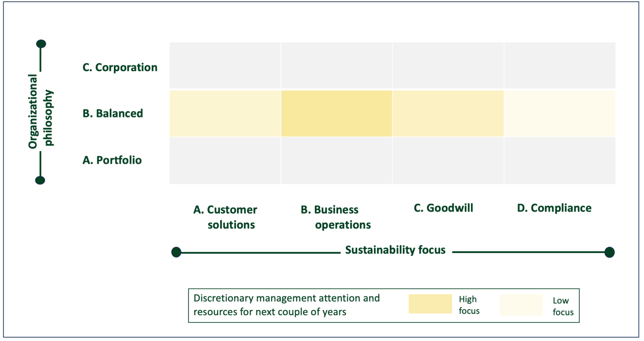Image resolution: width=644 pixels, height=341 pixels.
Task: Click the Corporation row Customer solutions cell
Action: 225,65
